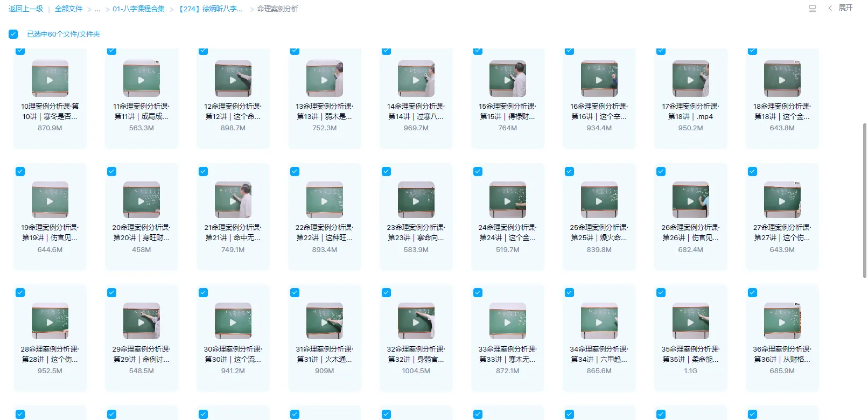Play the 25命理案例分析课 第25讲 video
868x420 pixels.
599,201
